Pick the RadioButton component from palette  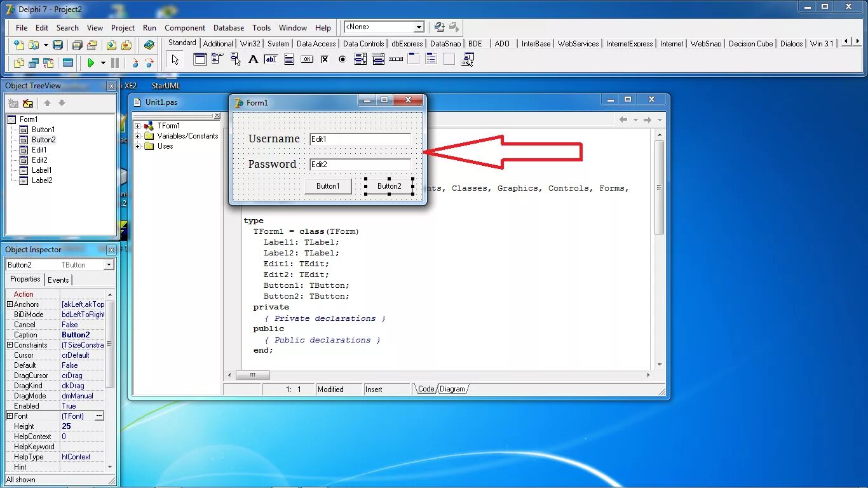(342, 59)
